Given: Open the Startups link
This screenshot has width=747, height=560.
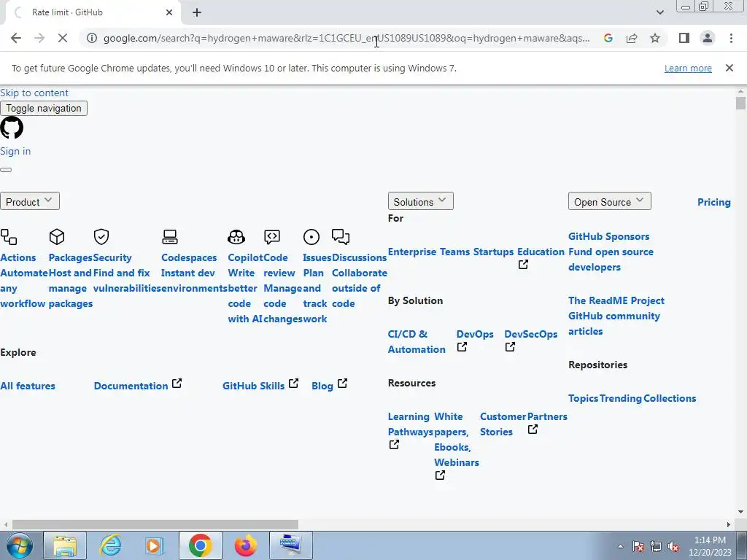Looking at the screenshot, I should pos(493,252).
